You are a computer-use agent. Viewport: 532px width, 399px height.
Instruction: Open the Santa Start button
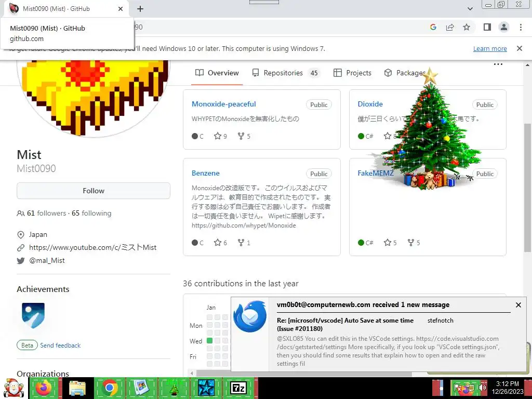point(14,388)
